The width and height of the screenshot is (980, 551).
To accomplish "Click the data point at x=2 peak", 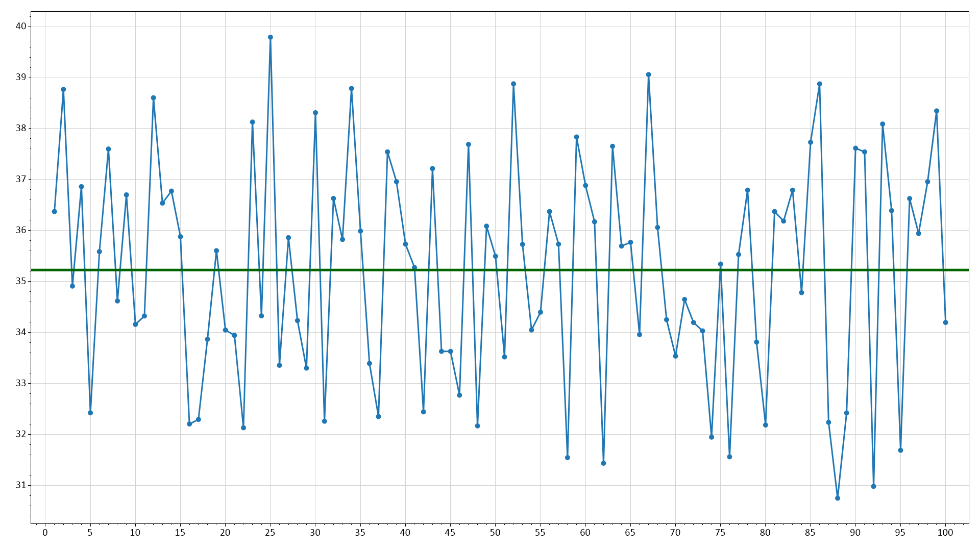I will [63, 89].
